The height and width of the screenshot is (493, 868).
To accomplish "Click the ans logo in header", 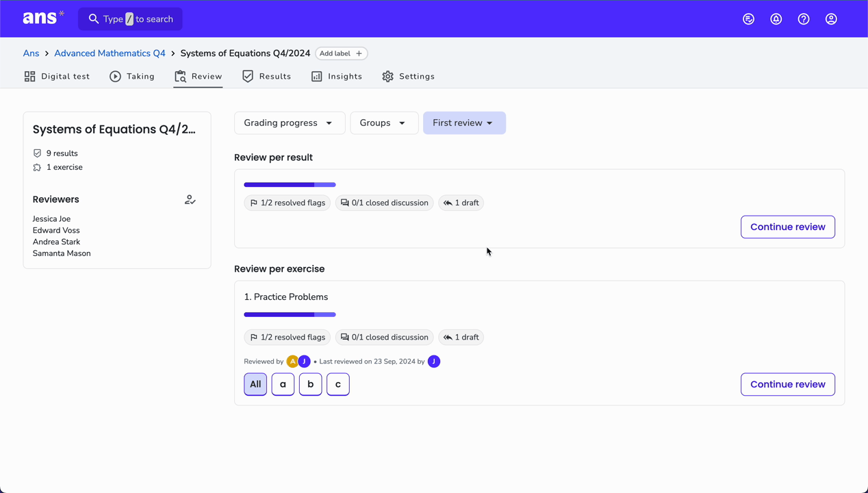I will 43,18.
